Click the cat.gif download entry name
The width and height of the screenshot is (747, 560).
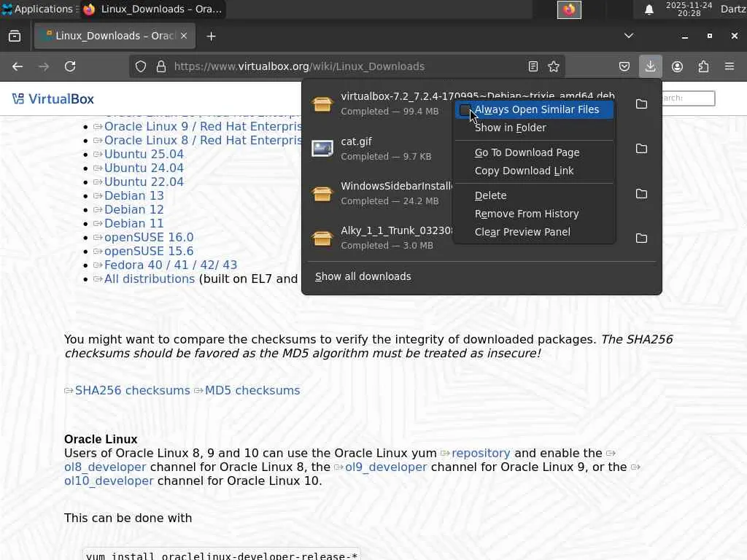[356, 141]
